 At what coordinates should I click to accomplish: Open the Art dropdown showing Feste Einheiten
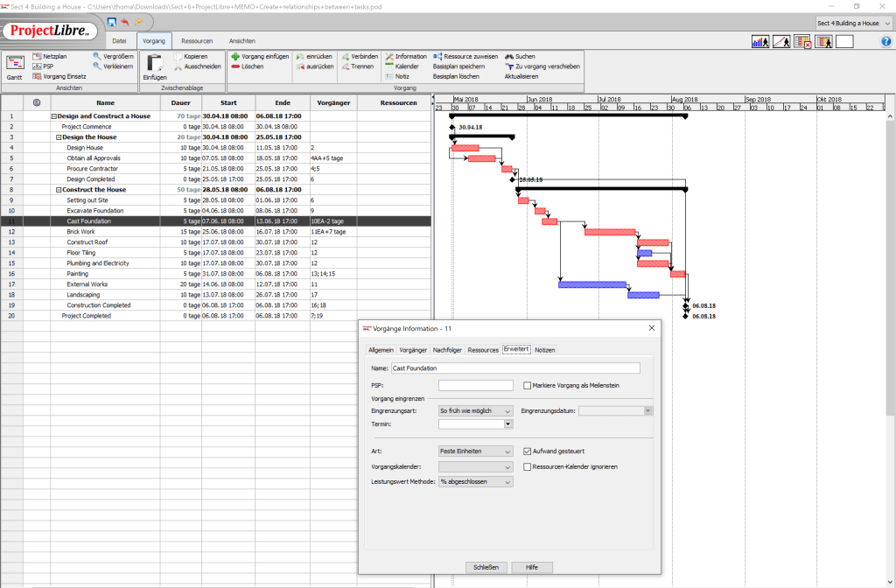point(476,451)
